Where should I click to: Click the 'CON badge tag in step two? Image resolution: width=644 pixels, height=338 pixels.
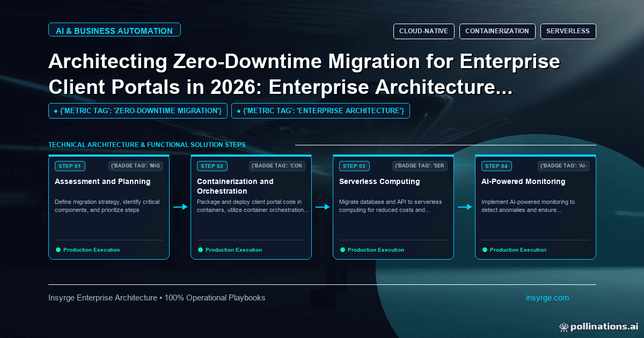pyautogui.click(x=277, y=166)
